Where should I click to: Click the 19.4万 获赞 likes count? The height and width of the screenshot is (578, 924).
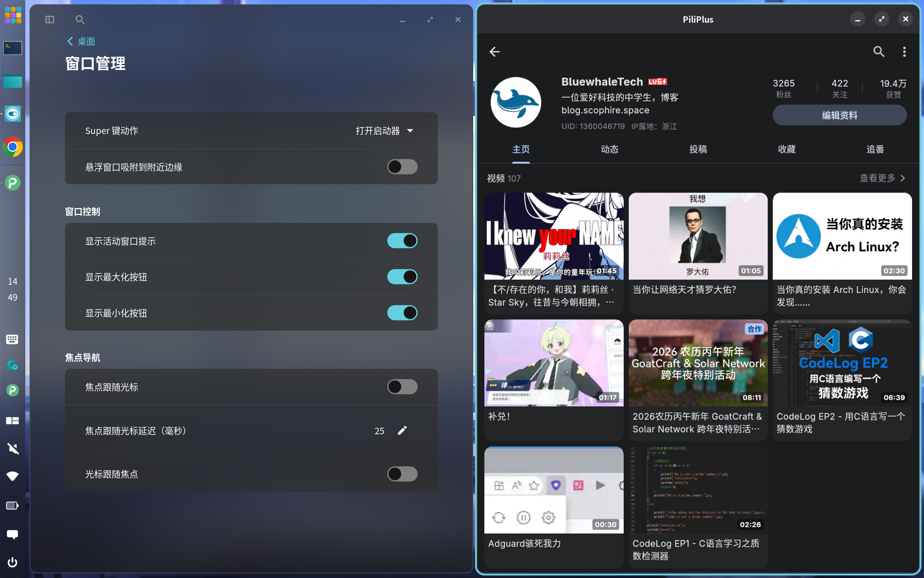point(893,88)
